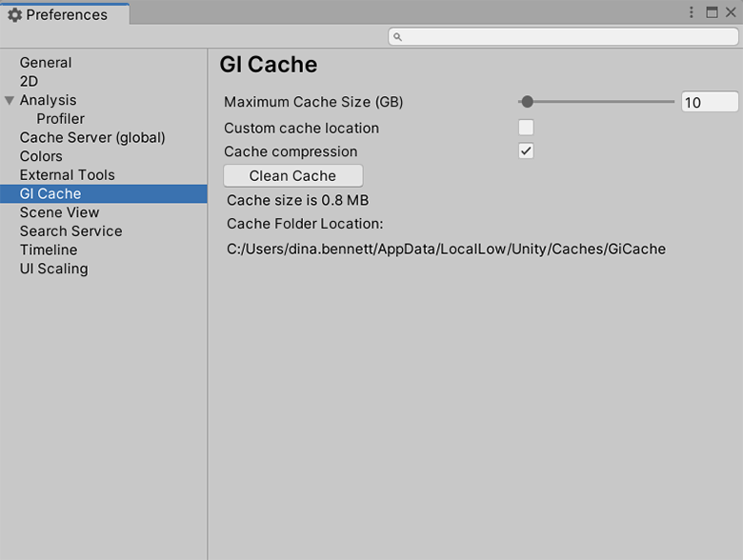The width and height of the screenshot is (743, 560).
Task: Open the Colors preferences section
Action: coord(41,156)
